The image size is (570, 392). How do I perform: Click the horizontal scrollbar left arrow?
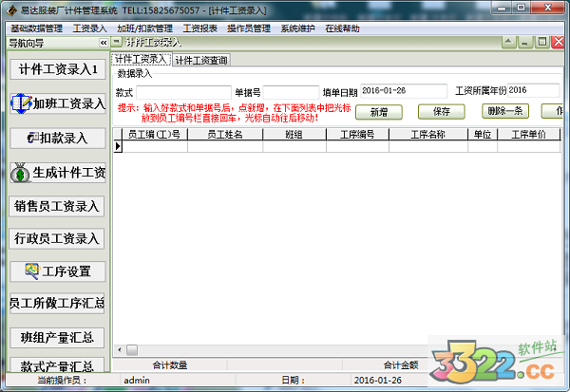[120, 350]
